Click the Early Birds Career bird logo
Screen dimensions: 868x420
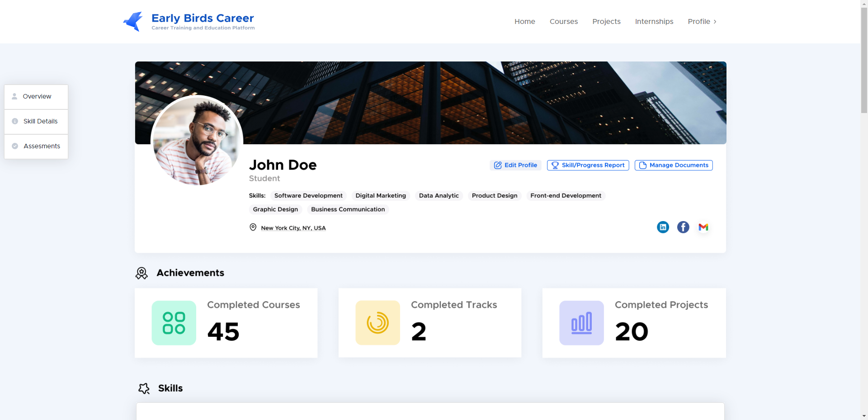click(x=133, y=21)
